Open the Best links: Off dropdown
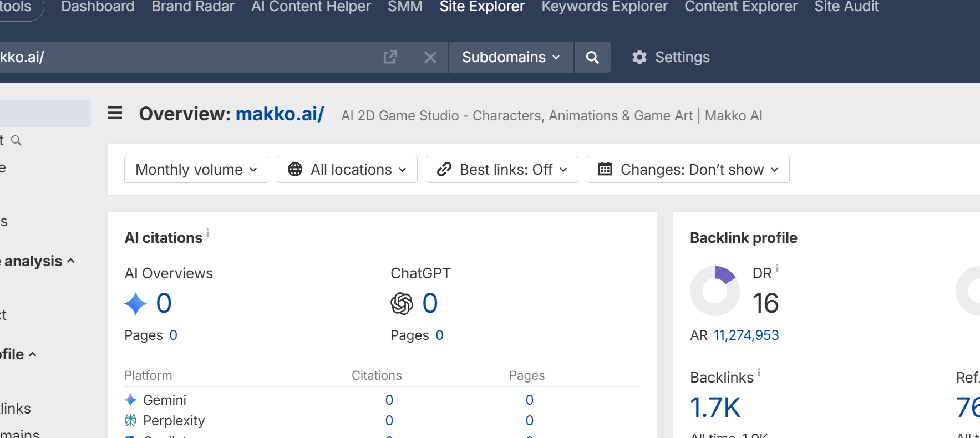 (x=502, y=169)
